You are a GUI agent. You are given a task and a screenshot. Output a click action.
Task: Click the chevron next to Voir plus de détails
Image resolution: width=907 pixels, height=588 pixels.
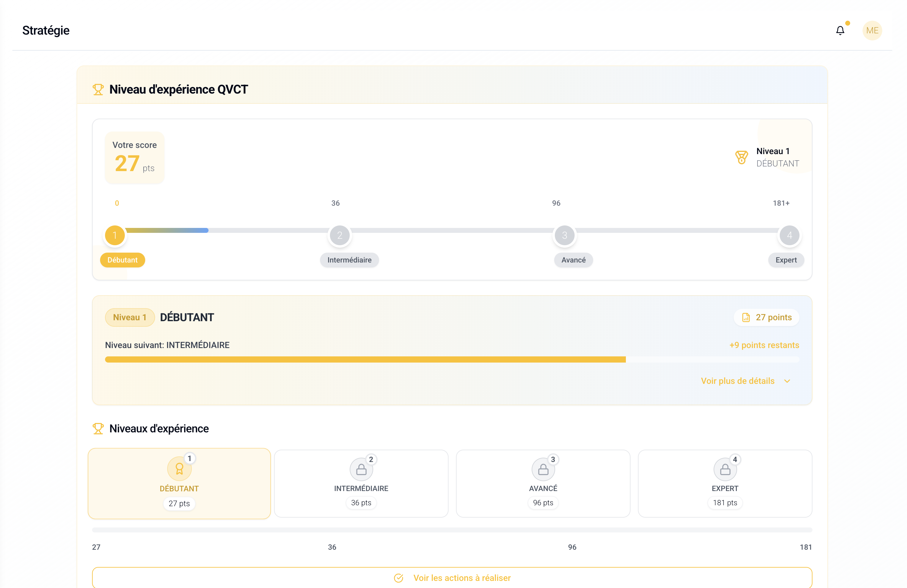click(787, 381)
